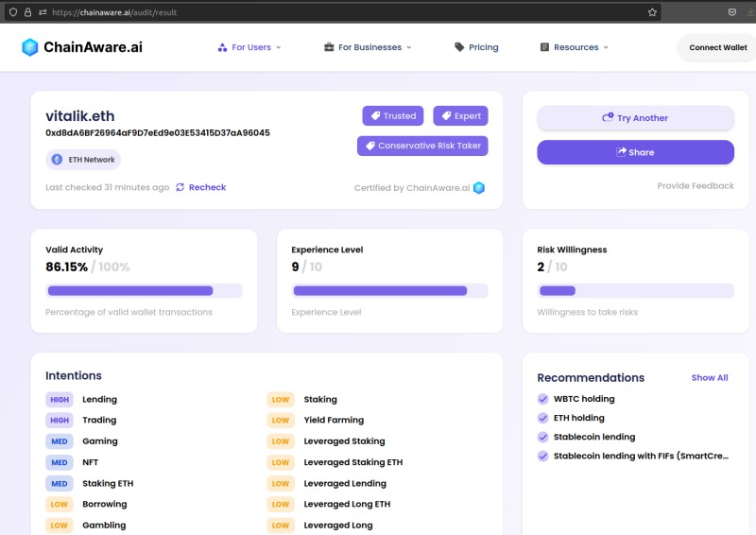The height and width of the screenshot is (535, 756).
Task: Click the For Businesses briefcase icon
Action: click(x=329, y=47)
